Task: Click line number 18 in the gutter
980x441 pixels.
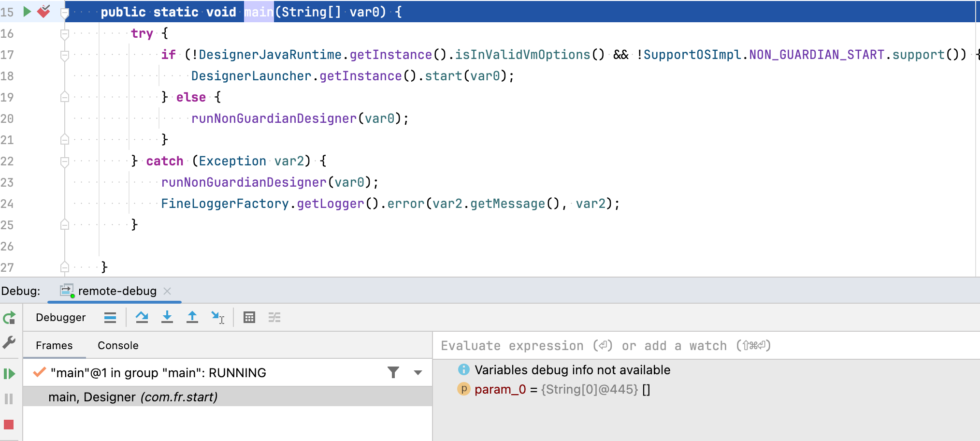Action: (7, 76)
